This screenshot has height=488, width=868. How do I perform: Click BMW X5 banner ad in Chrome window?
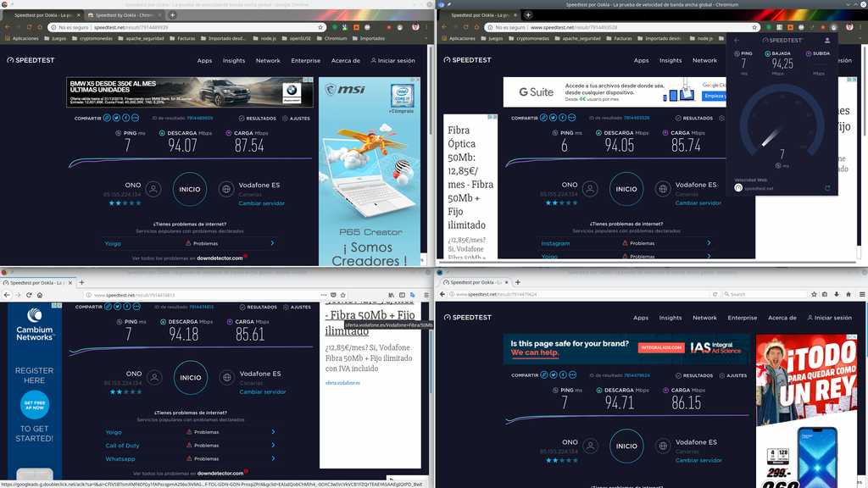(189, 91)
